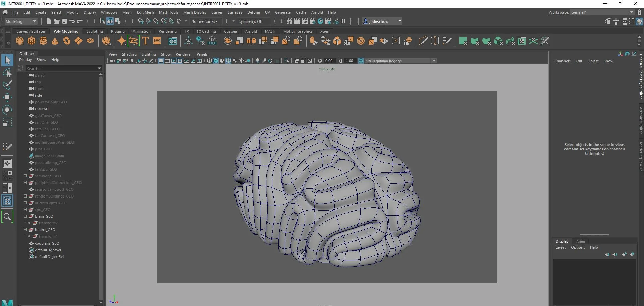Create a polygon cylinder from the shelf

click(43, 41)
